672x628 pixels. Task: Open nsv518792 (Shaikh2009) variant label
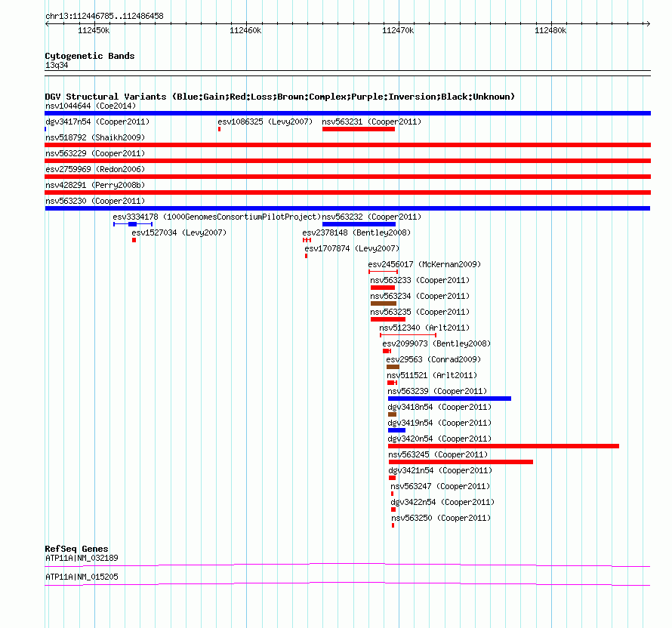(x=95, y=137)
